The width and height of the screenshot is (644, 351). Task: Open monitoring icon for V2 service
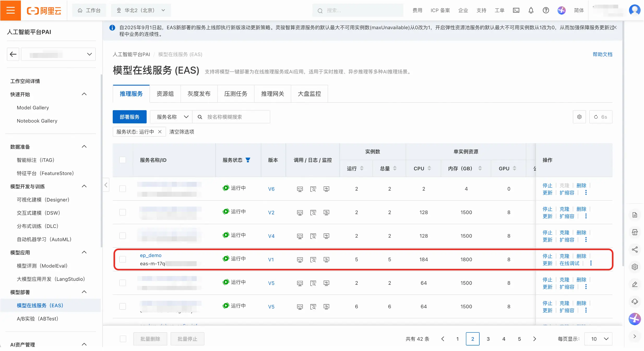pyautogui.click(x=326, y=213)
